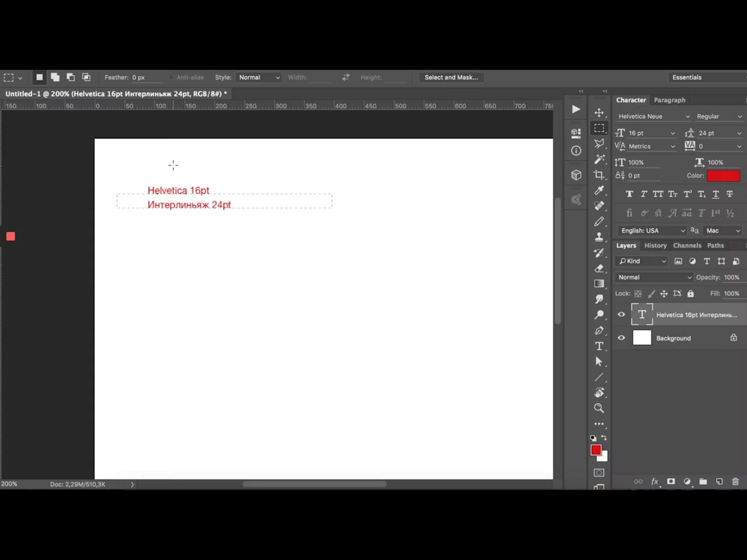747x560 pixels.
Task: Toggle lock transparent pixels
Action: pos(638,293)
